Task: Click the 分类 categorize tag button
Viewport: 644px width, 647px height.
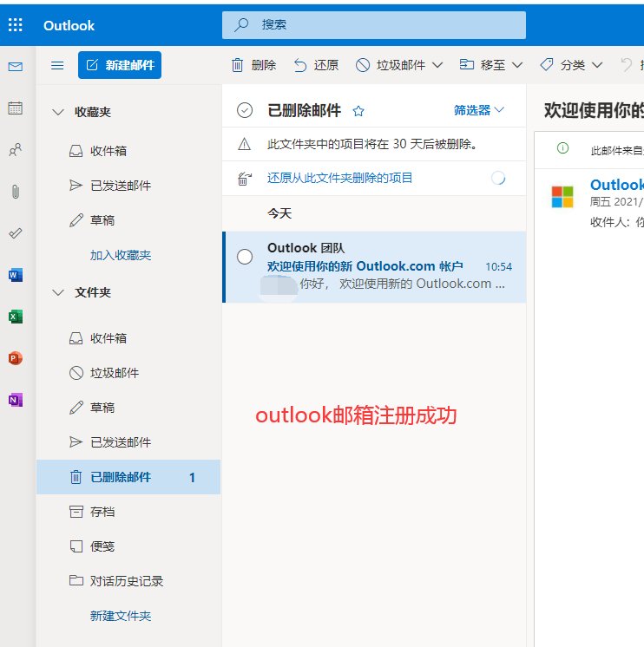Action: 563,65
